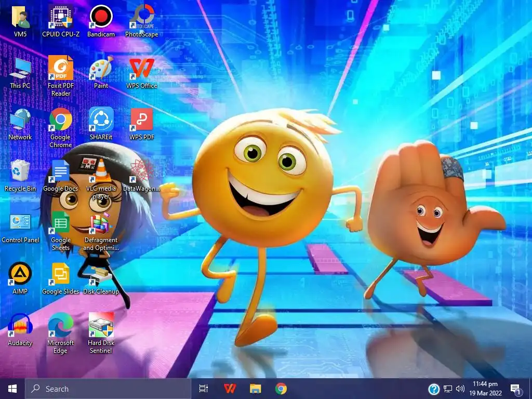The width and height of the screenshot is (532, 399).
Task: Open the network status tray icon
Action: [448, 389]
